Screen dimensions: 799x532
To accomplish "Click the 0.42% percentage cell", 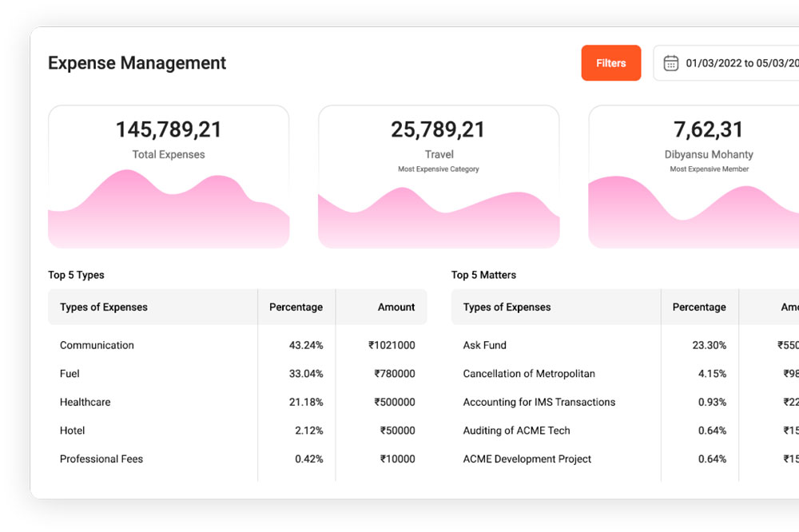I will click(309, 459).
